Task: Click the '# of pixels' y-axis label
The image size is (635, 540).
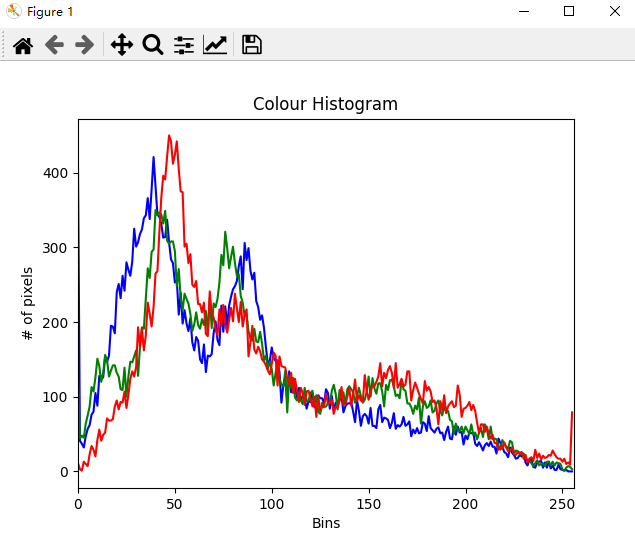Action: pyautogui.click(x=28, y=303)
